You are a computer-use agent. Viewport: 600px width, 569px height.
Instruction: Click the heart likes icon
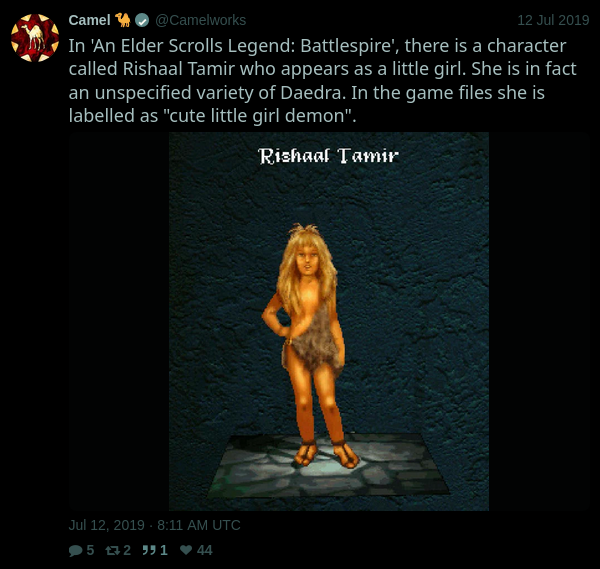coord(186,550)
